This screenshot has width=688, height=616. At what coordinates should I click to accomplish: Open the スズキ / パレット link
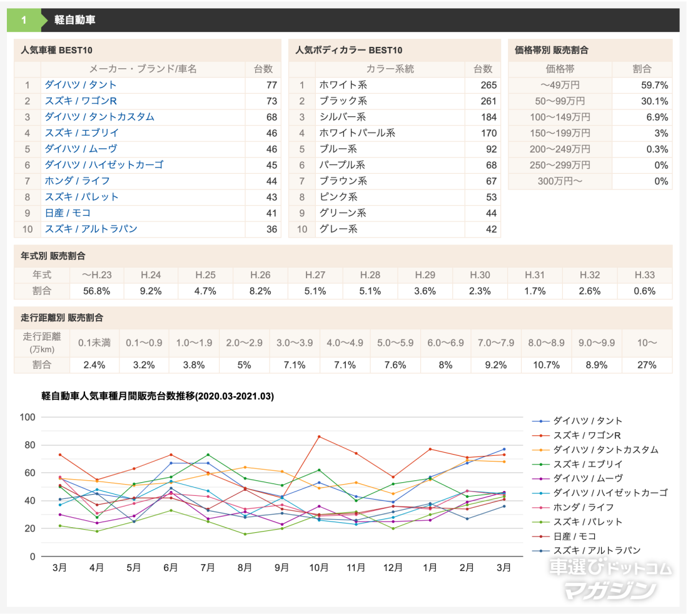pyautogui.click(x=81, y=197)
